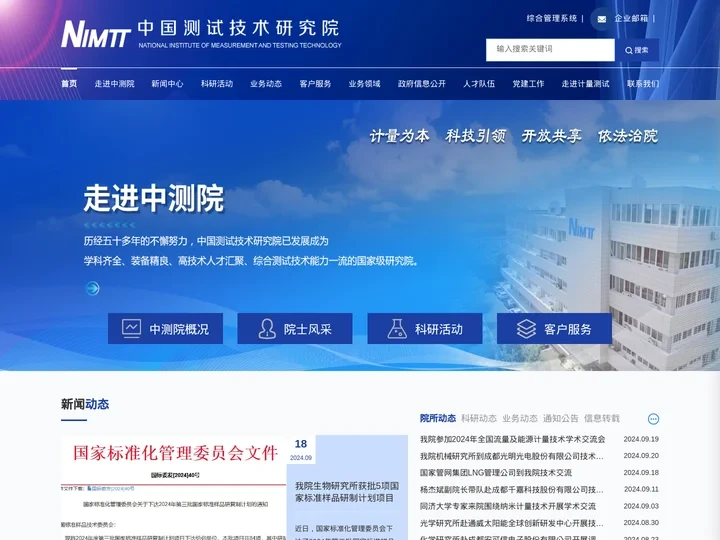The image size is (720, 540).
Task: Open 走进中测院 navigation menu
Action: tap(114, 84)
